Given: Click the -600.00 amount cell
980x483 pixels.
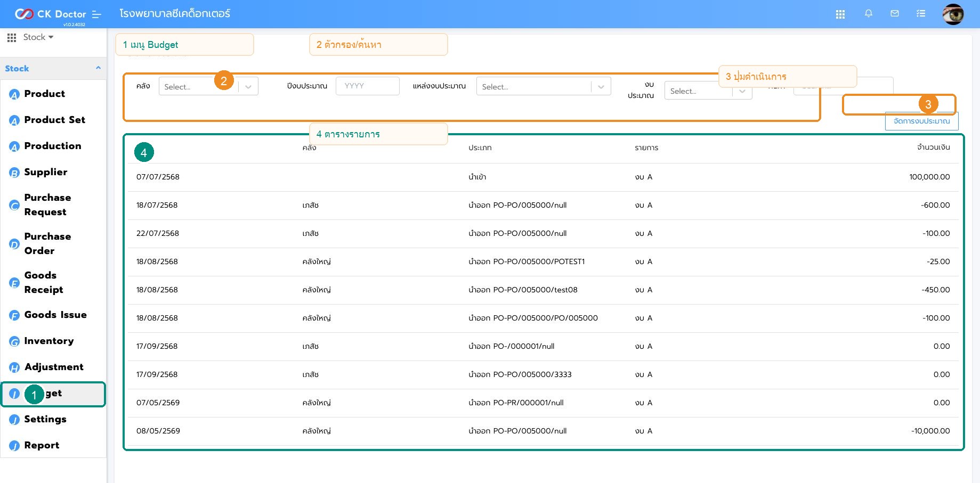Looking at the screenshot, I should pos(935,205).
